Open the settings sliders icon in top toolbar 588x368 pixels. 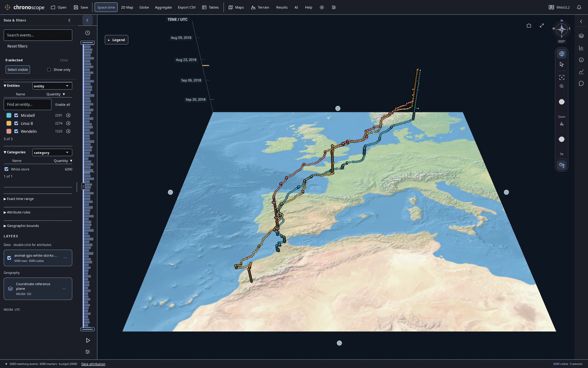click(334, 7)
